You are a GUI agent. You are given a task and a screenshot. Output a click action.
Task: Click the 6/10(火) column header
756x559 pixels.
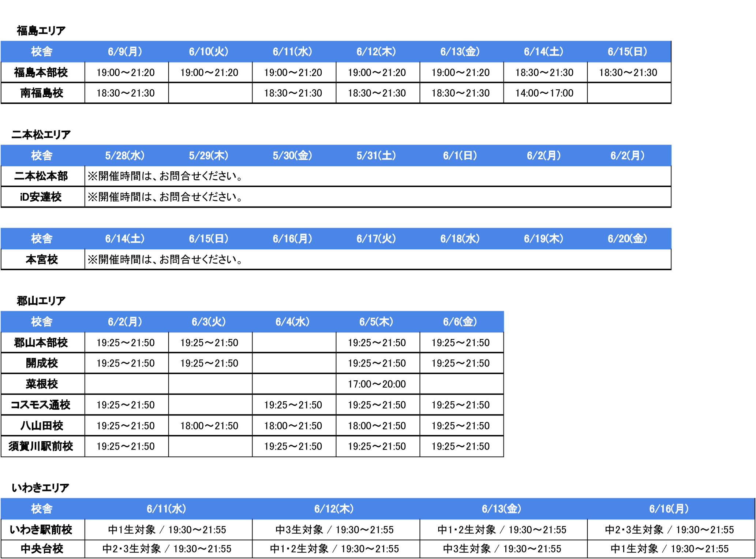tap(209, 52)
